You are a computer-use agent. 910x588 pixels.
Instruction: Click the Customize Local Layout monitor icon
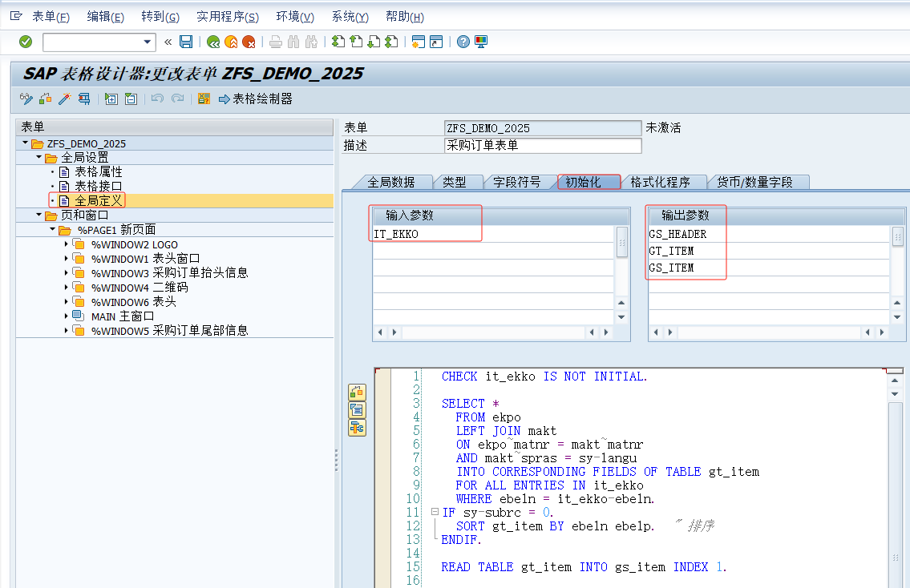click(x=481, y=42)
